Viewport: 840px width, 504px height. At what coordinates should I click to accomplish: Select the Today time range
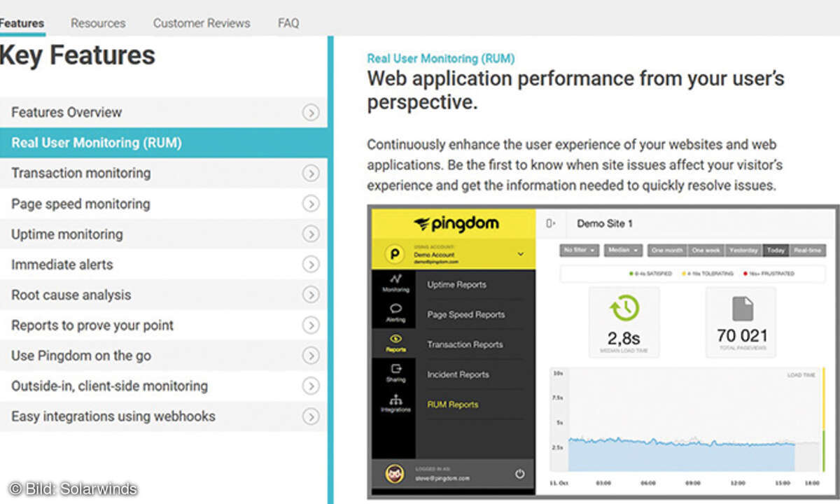(x=776, y=251)
